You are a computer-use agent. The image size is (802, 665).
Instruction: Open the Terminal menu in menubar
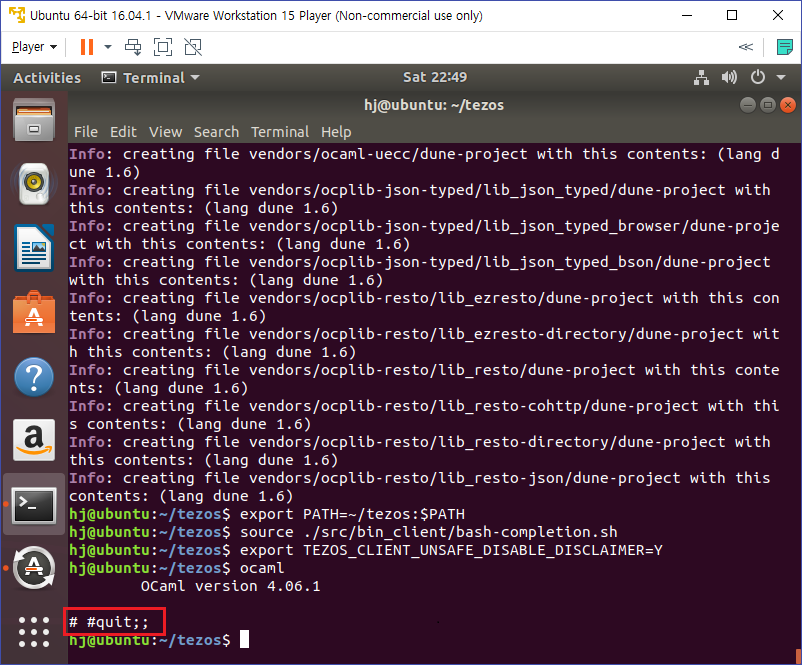[x=280, y=132]
